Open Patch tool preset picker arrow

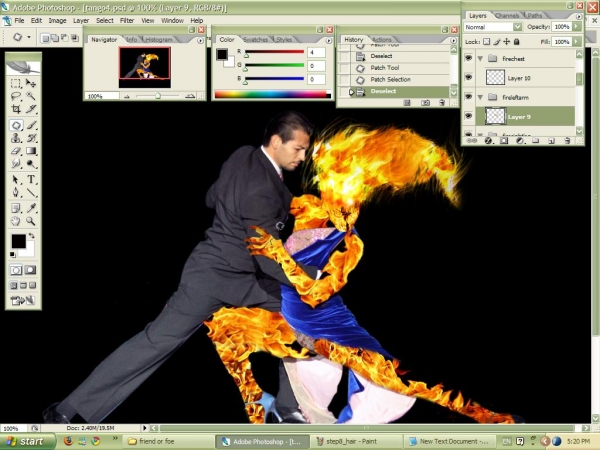pyautogui.click(x=29, y=37)
